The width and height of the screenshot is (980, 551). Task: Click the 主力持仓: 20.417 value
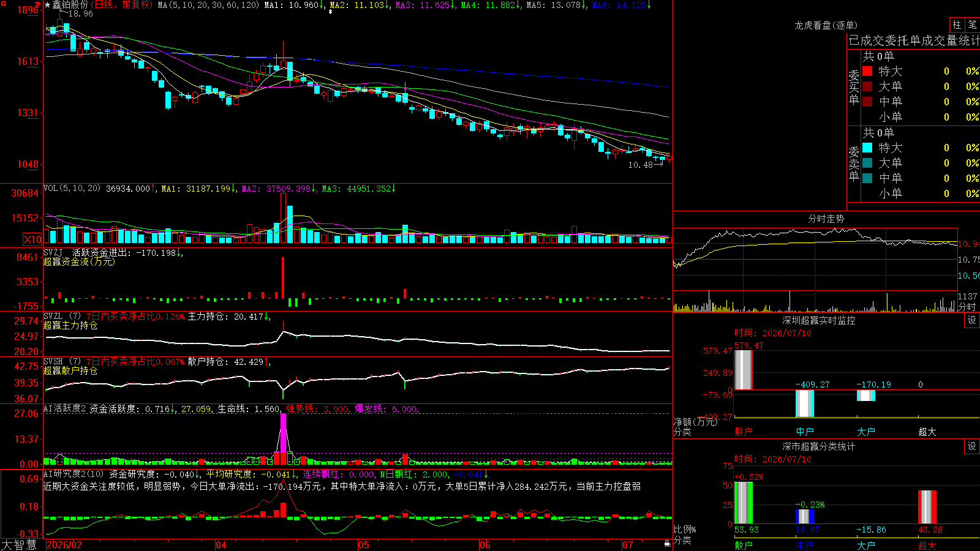click(x=225, y=317)
